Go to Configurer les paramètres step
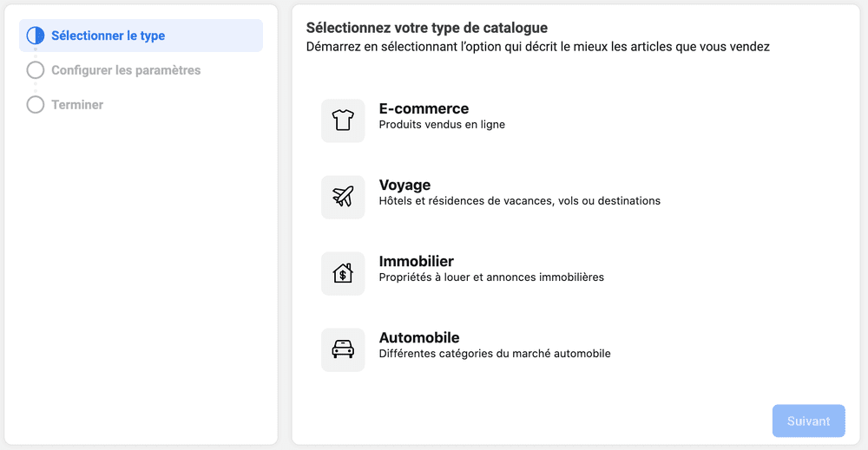The width and height of the screenshot is (868, 450). click(x=126, y=70)
